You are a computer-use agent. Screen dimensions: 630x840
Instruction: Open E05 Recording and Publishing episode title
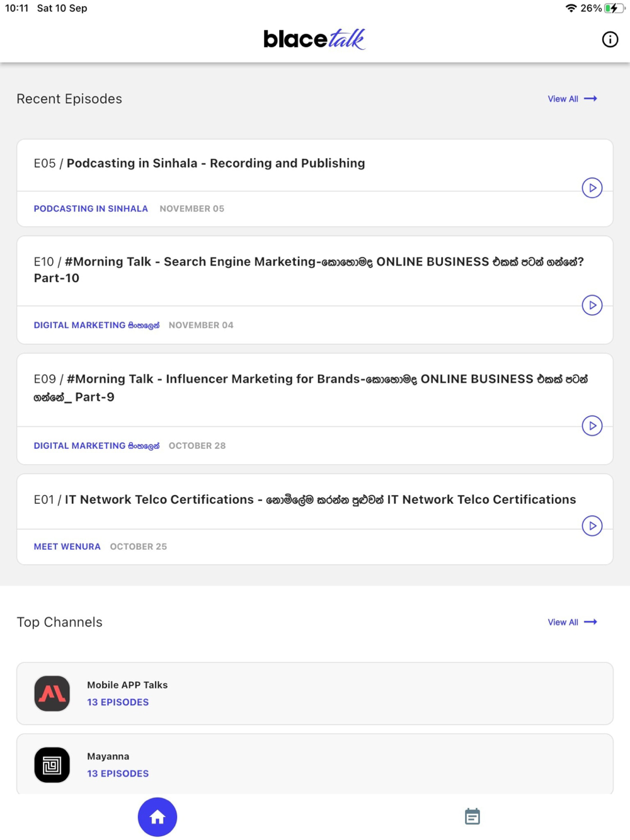215,163
